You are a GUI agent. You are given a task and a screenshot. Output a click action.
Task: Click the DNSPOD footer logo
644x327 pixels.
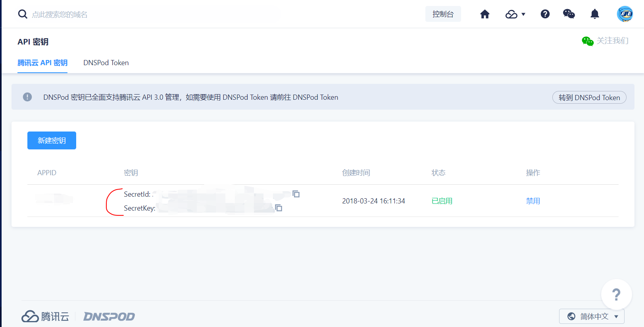109,317
